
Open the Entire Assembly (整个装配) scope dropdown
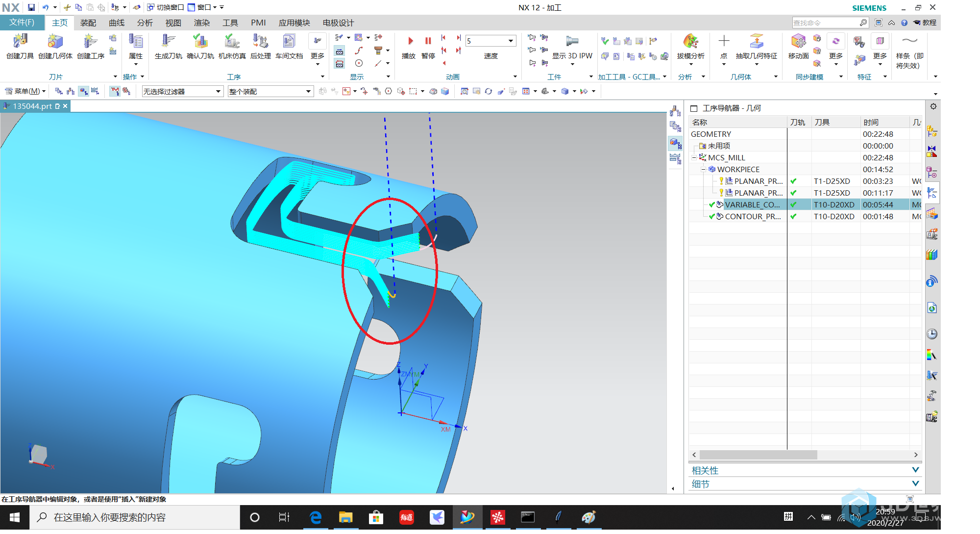click(x=308, y=92)
